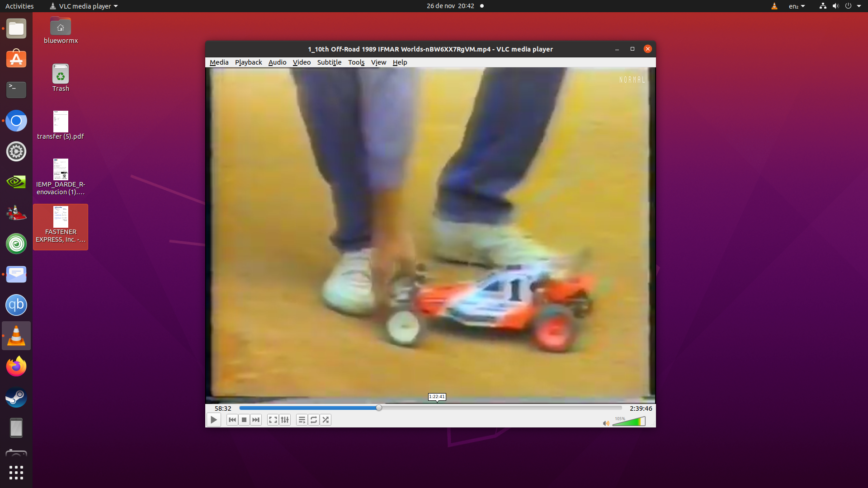This screenshot has height=488, width=868.
Task: Jump to previous media in playlist
Action: pos(232,420)
